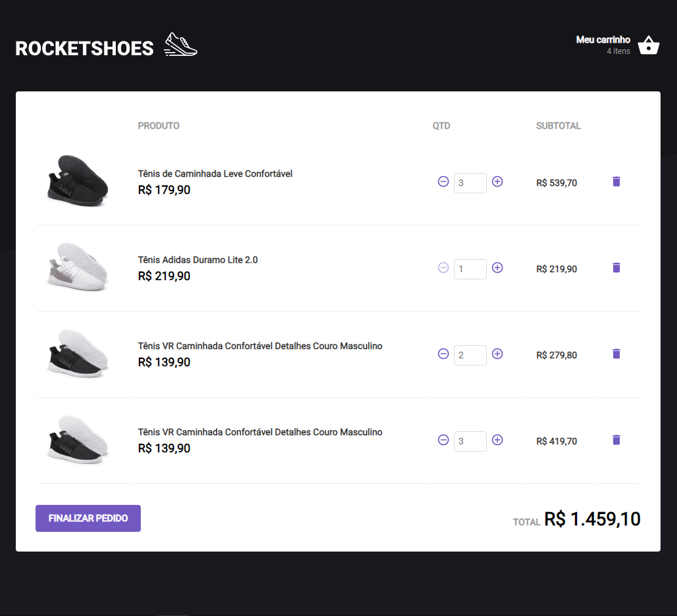
Task: View the Tênis de Caminhada product thumbnail
Action: pyautogui.click(x=78, y=181)
